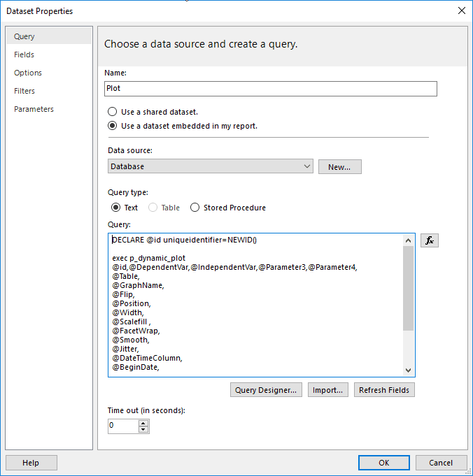Image resolution: width=473 pixels, height=476 pixels.
Task: Select Use a shared dataset option
Action: point(112,112)
